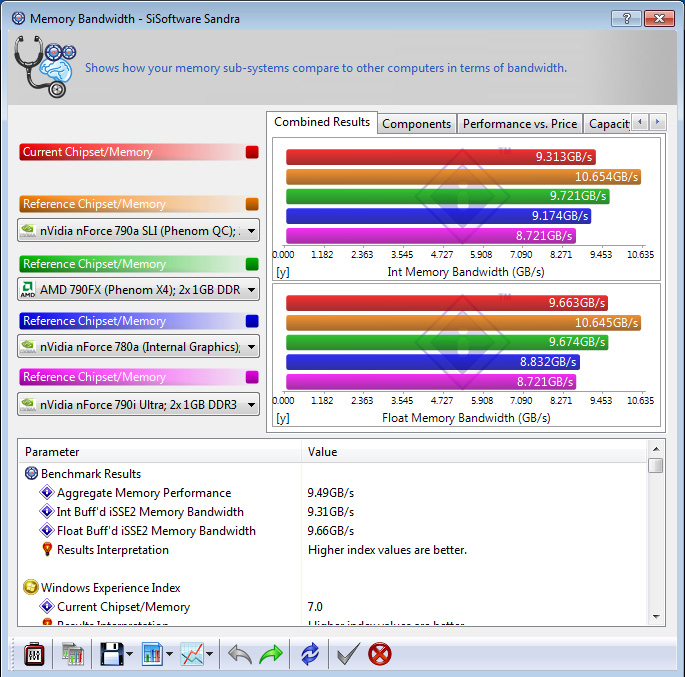Click the floppy disk save icon
Image resolution: width=685 pixels, height=677 pixels.
pos(112,654)
